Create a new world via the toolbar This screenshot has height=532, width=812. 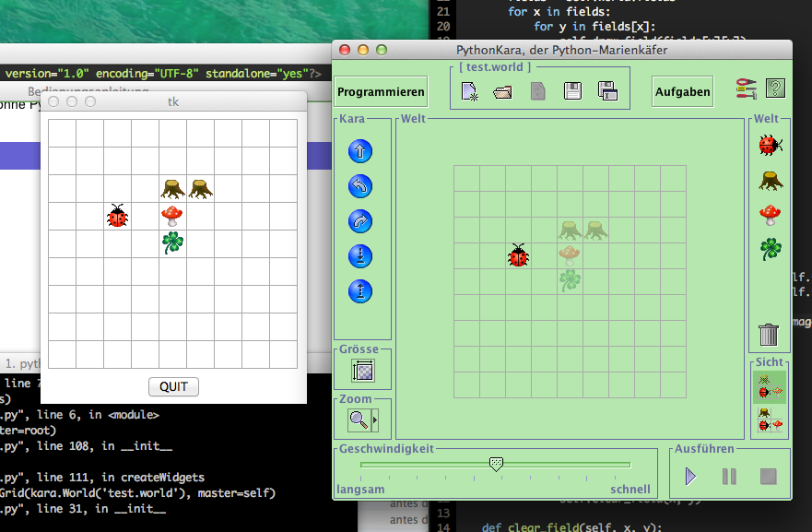(x=468, y=90)
